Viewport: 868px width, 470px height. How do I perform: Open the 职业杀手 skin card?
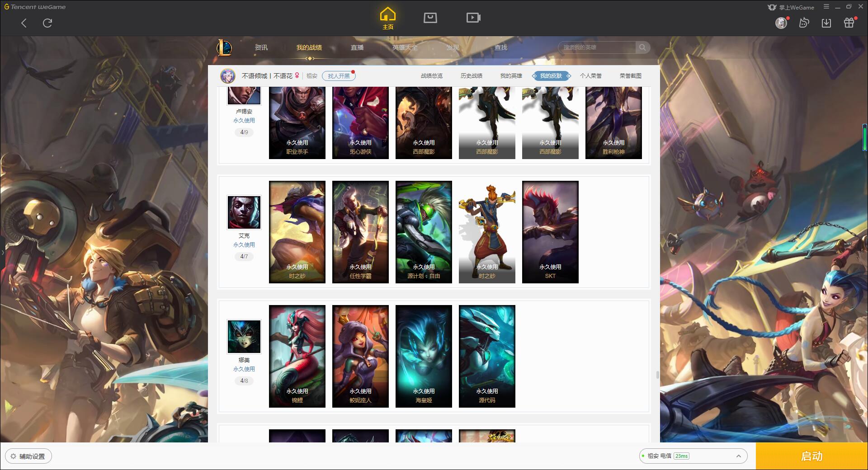[x=297, y=122]
